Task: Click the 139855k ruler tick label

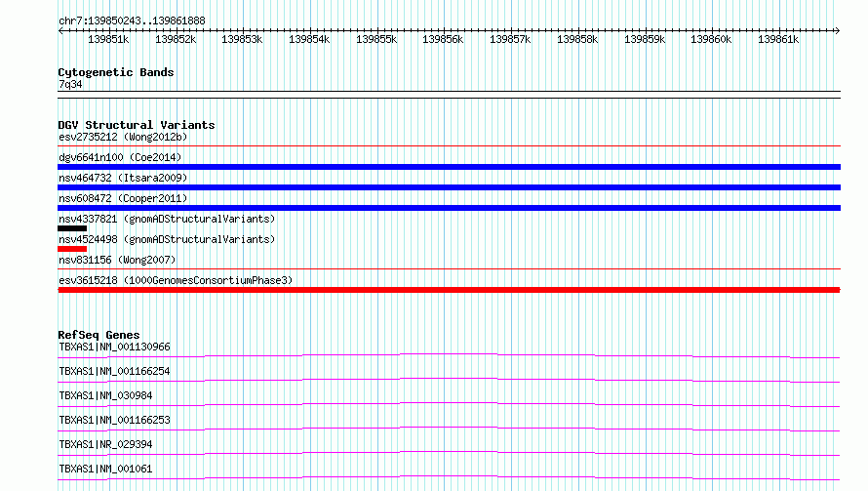Action: click(376, 39)
